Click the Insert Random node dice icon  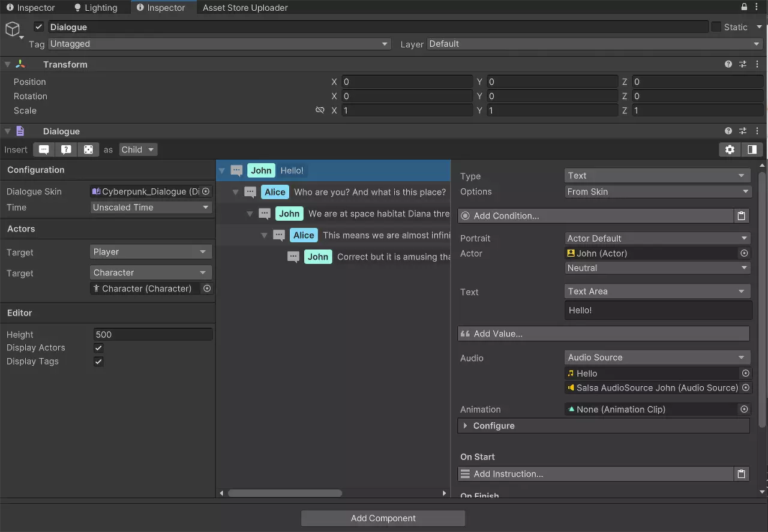(88, 150)
